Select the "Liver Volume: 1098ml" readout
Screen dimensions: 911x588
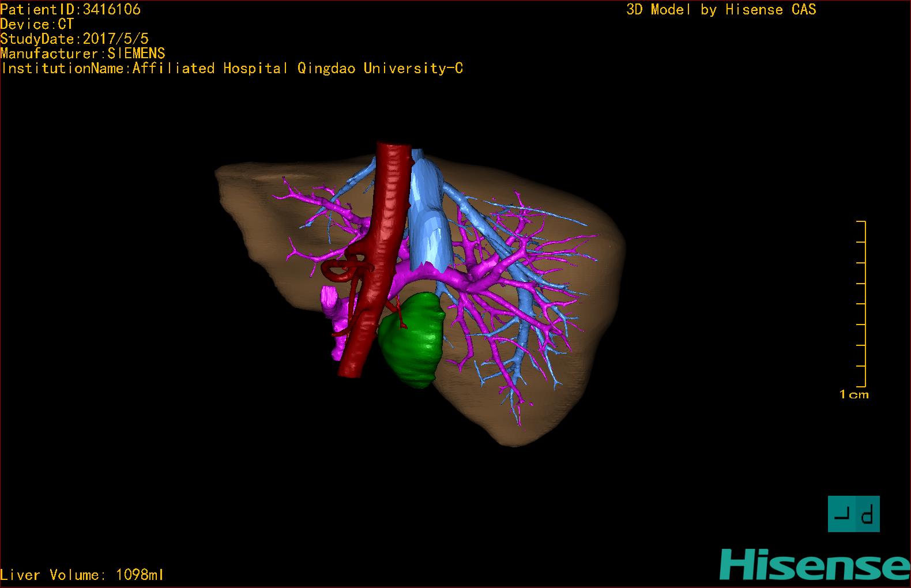[82, 575]
